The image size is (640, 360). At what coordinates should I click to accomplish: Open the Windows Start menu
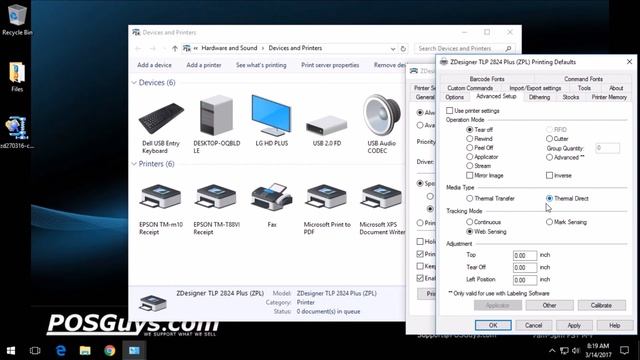point(11,350)
